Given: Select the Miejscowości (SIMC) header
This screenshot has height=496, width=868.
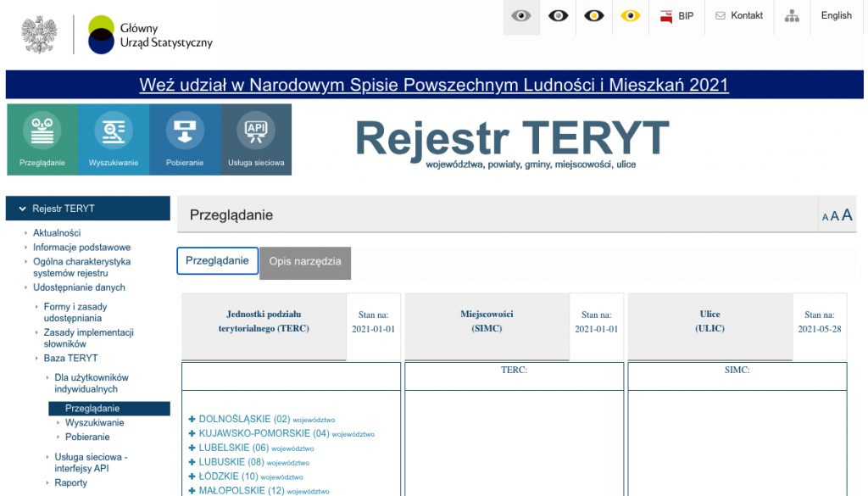Looking at the screenshot, I should click(487, 326).
